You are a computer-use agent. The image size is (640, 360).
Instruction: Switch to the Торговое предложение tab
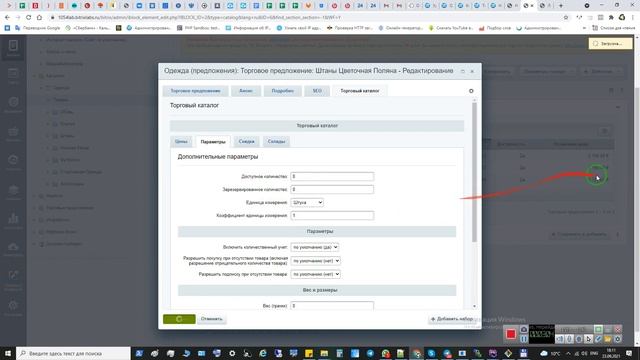pyautogui.click(x=196, y=91)
